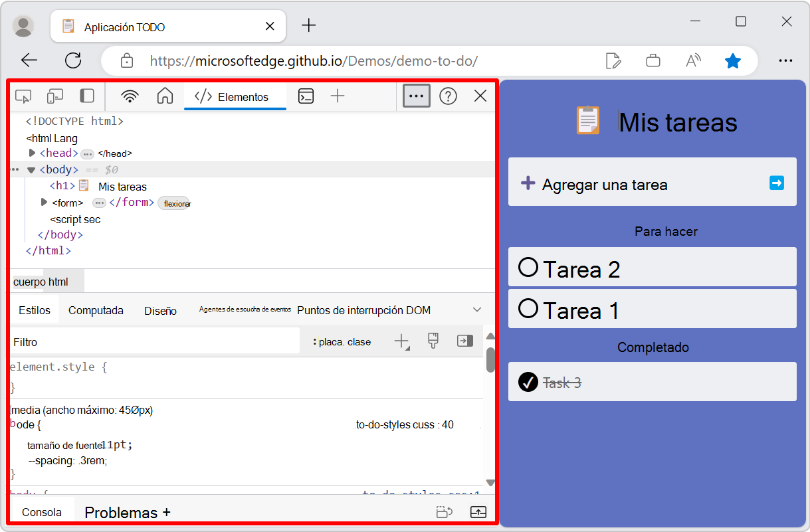Click the page reload icon
This screenshot has width=810, height=532.
point(73,60)
